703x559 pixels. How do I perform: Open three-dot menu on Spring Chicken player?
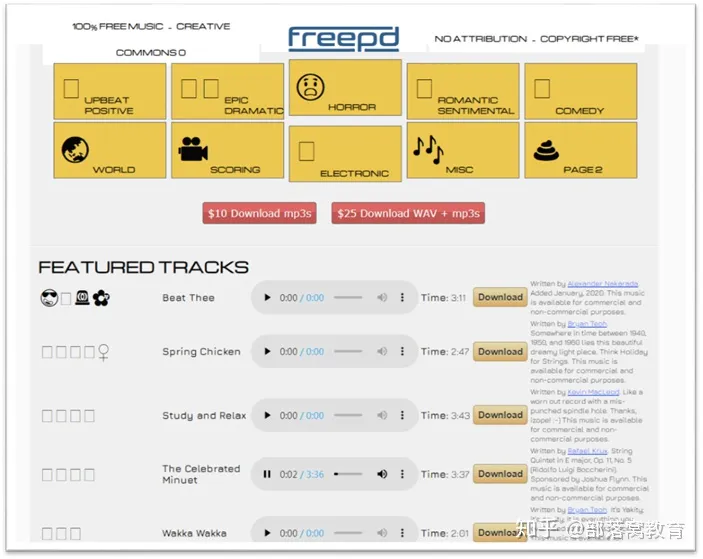[403, 352]
